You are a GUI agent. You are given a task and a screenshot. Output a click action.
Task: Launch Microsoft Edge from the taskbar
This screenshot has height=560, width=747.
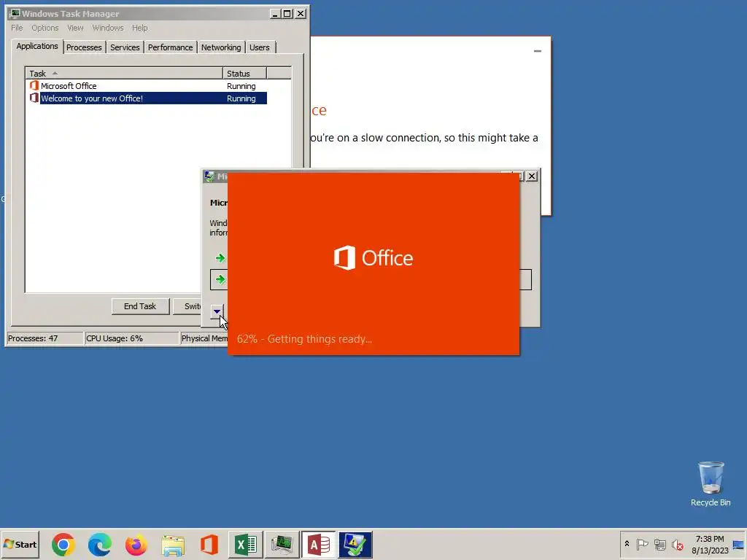[x=99, y=544]
